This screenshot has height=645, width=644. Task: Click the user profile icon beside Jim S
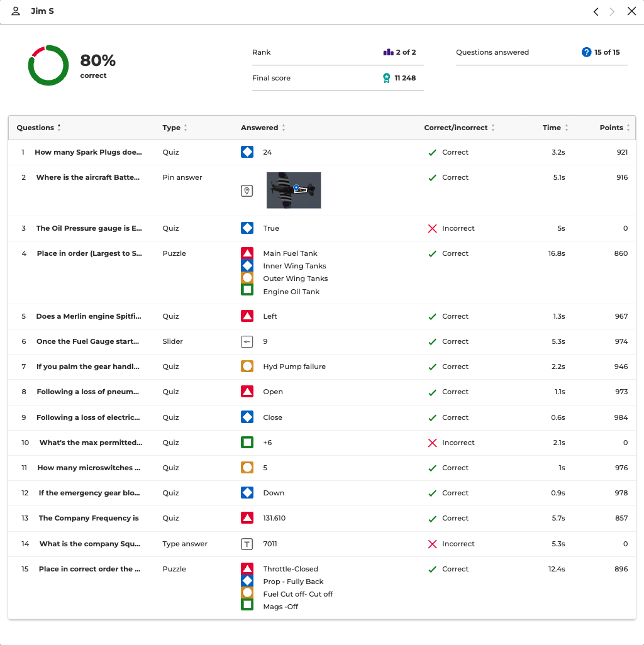pos(16,11)
